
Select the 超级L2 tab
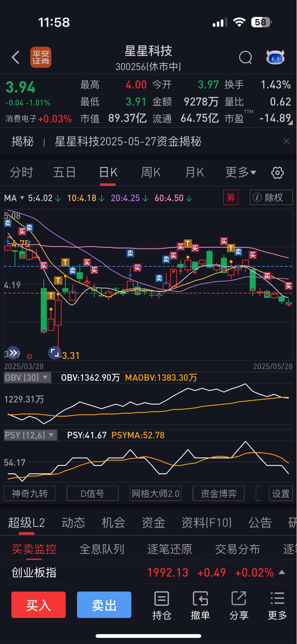pos(27,523)
